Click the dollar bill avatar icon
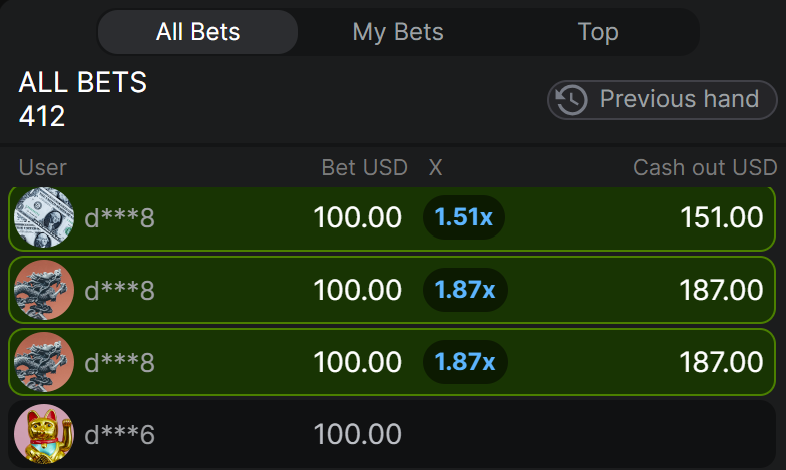 44,217
